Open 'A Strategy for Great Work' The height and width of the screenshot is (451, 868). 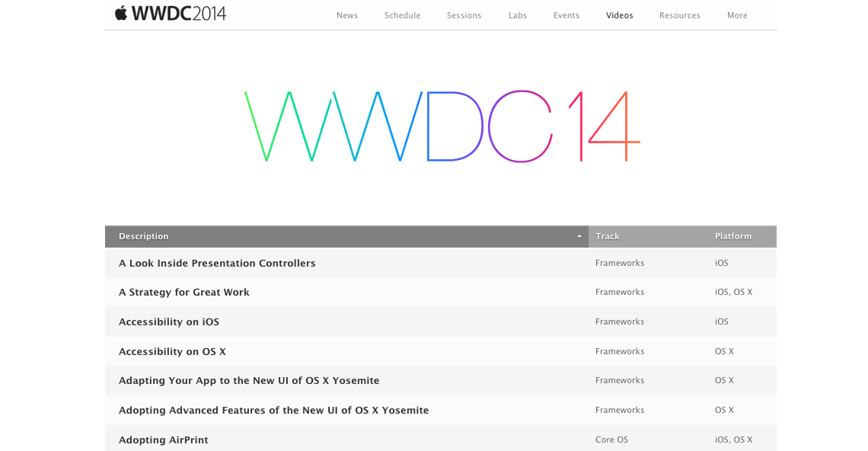[183, 293]
